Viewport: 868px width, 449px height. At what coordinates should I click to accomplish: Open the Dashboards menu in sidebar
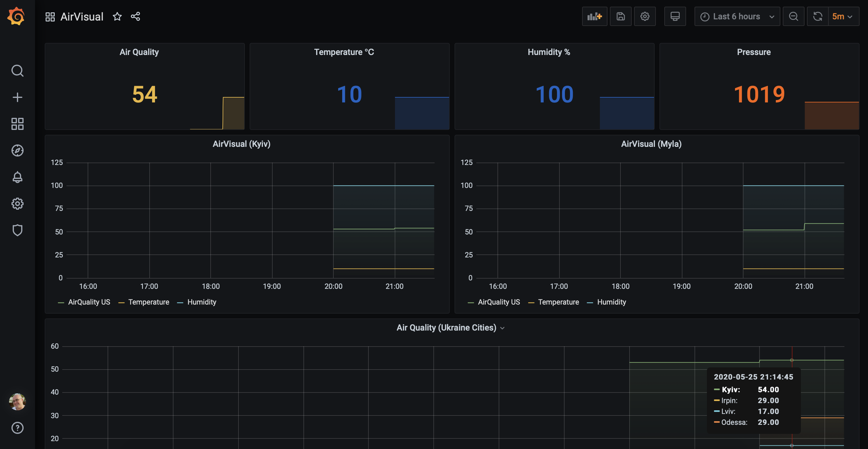17,124
